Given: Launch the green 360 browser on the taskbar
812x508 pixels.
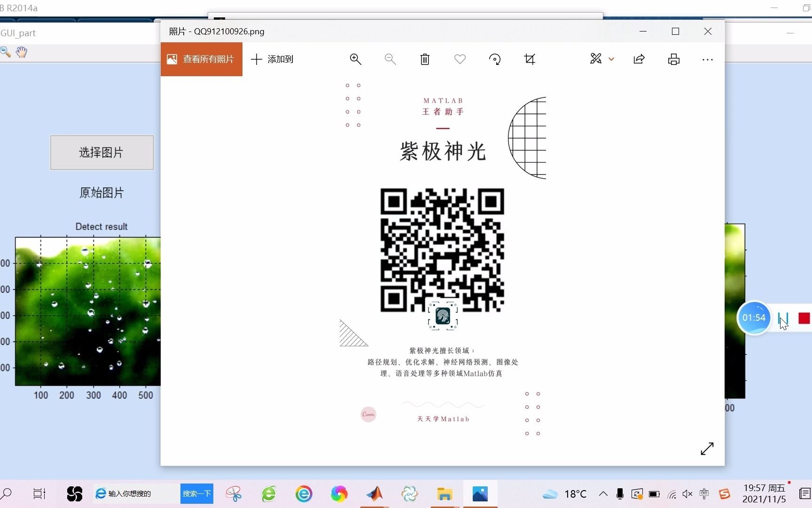Looking at the screenshot, I should pos(269,494).
